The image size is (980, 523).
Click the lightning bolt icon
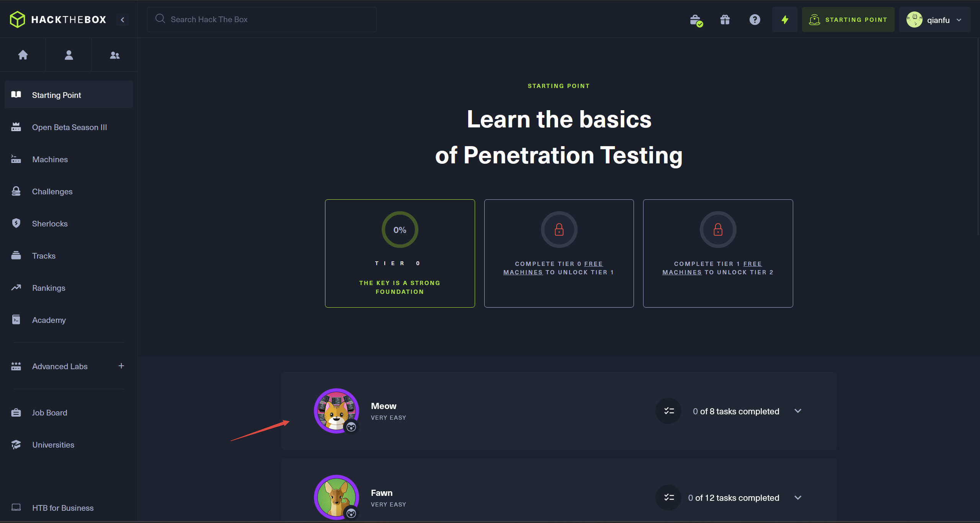click(x=785, y=20)
